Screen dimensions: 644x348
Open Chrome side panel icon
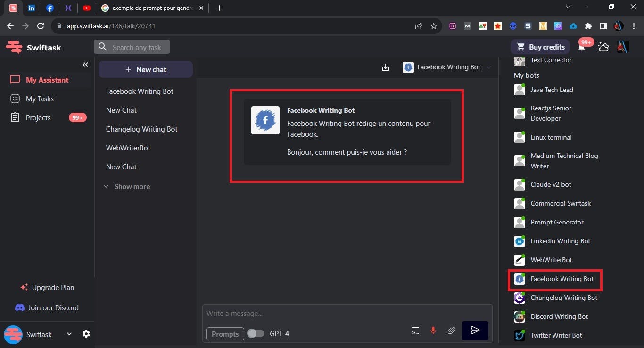coord(603,26)
